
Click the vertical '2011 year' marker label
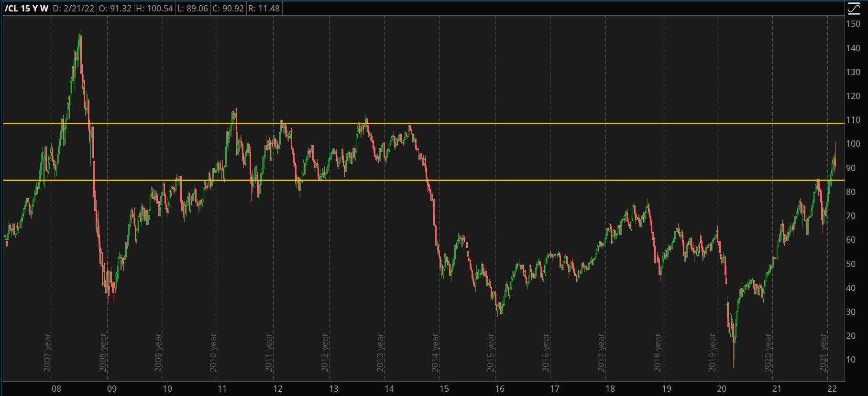coord(269,353)
